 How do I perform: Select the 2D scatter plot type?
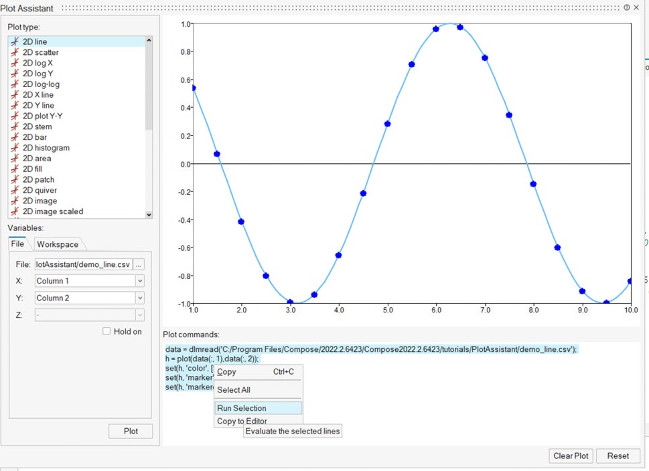click(x=40, y=52)
